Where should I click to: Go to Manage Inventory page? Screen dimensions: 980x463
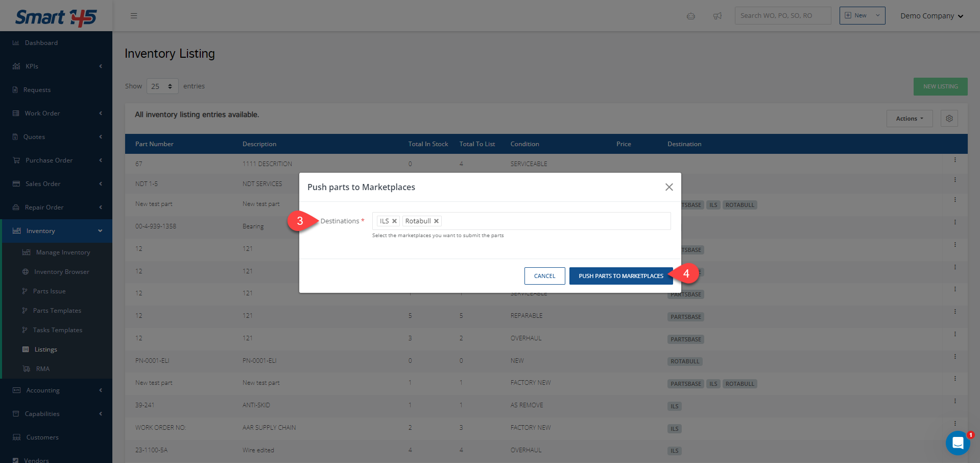point(63,252)
